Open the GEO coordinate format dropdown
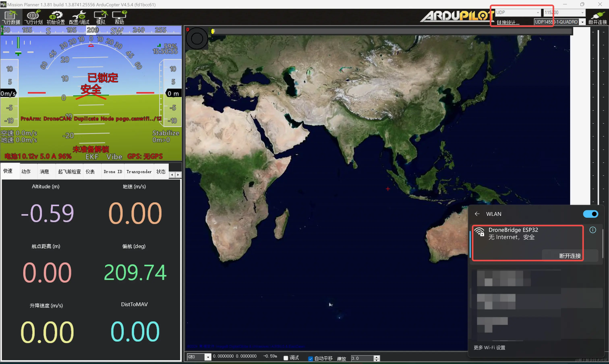Image resolution: width=609 pixels, height=364 pixels. pos(208,357)
